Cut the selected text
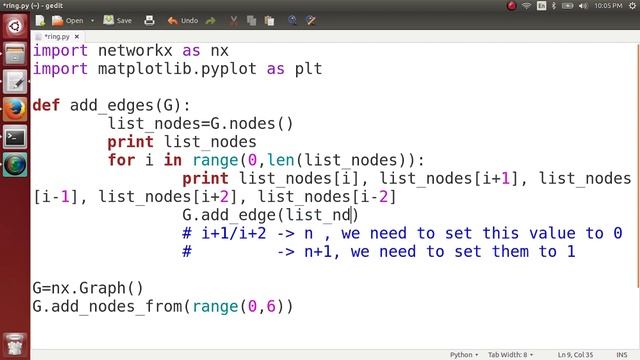The image size is (640, 360). (233, 20)
